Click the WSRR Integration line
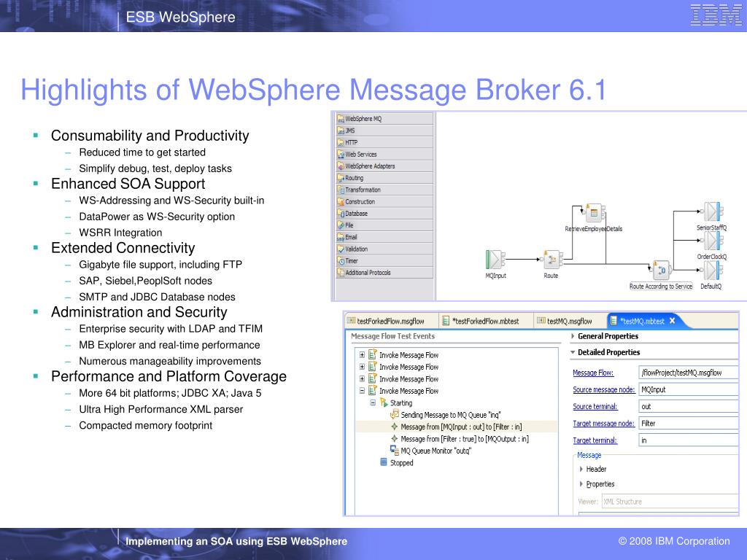The width and height of the screenshot is (747, 560). pos(120,233)
